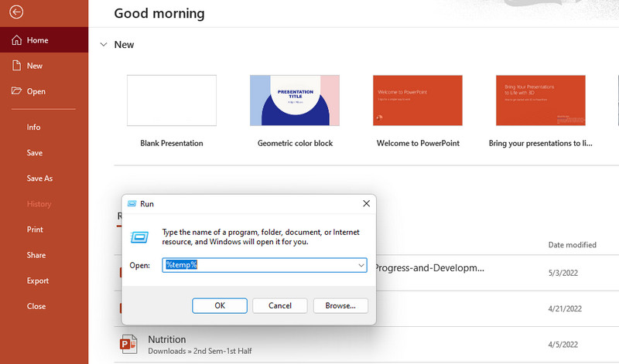Open the Print page
The image size is (619, 364).
(x=35, y=230)
